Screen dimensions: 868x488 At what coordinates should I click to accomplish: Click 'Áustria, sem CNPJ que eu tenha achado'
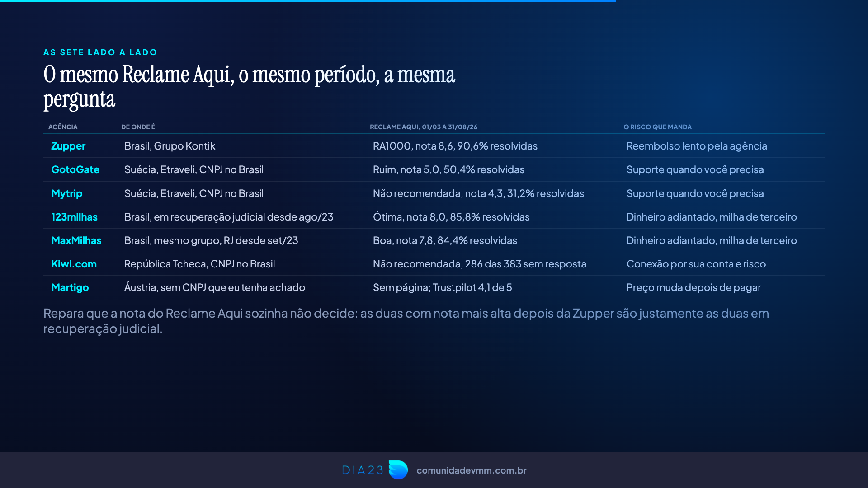[x=215, y=287]
